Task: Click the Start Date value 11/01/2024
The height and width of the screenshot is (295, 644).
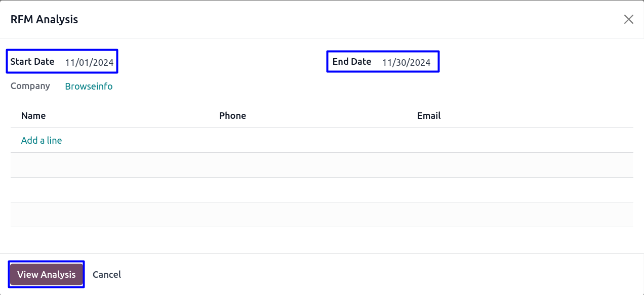Action: [89, 63]
